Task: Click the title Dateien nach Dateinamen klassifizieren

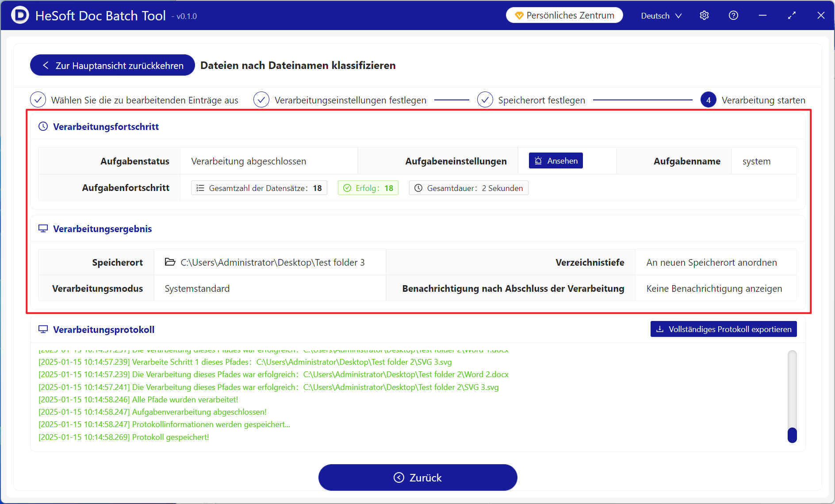Action: [298, 65]
